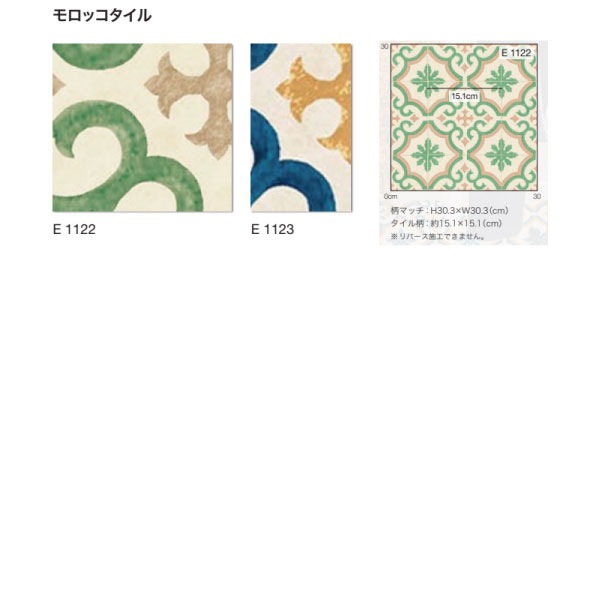Click the 0cm axis origin label
Image resolution: width=600 pixels, height=600 pixels.
(390, 196)
